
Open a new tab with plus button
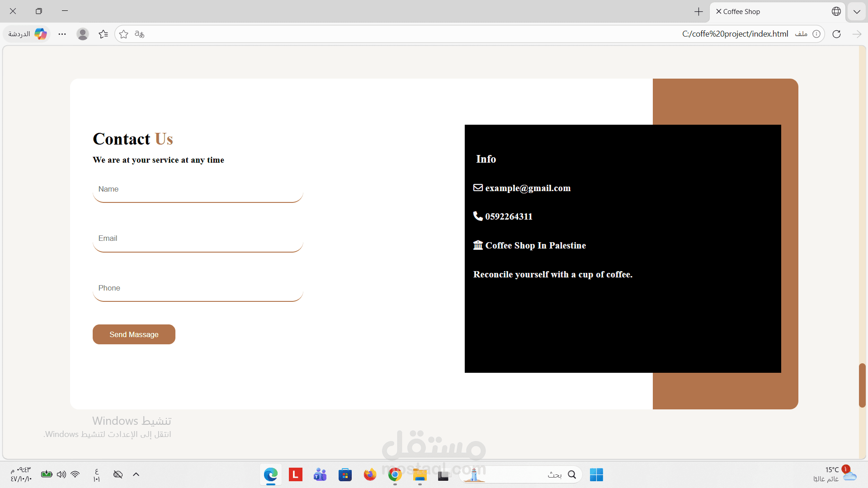tap(698, 12)
